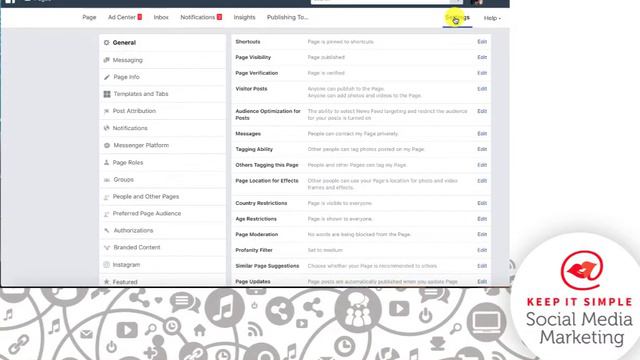The image size is (640, 360).
Task: Click the Authorizations key icon
Action: tap(107, 231)
